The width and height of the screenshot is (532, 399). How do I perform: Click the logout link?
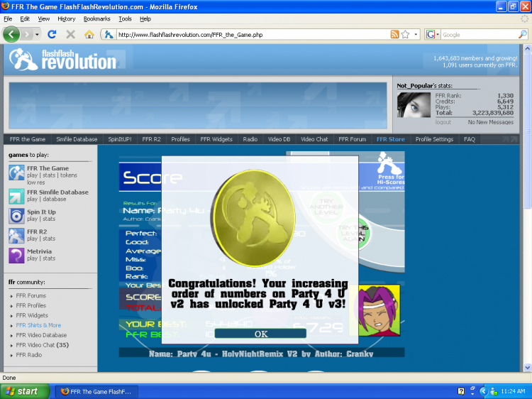[443, 122]
